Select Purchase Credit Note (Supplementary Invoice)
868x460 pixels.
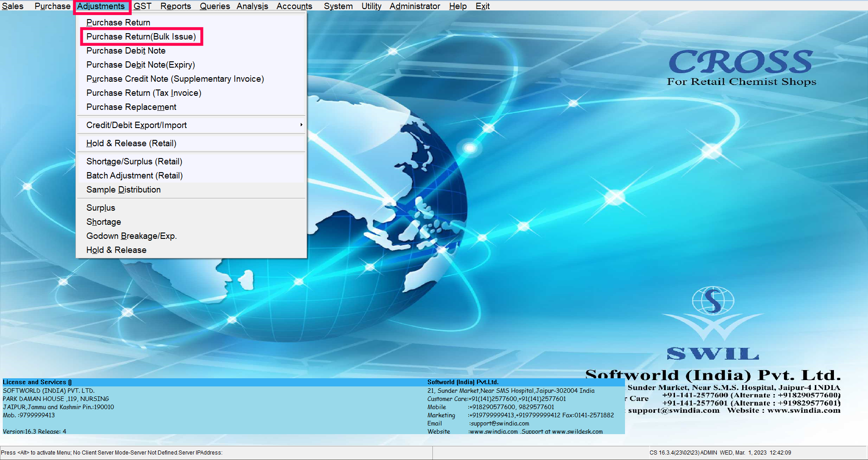pos(191,79)
